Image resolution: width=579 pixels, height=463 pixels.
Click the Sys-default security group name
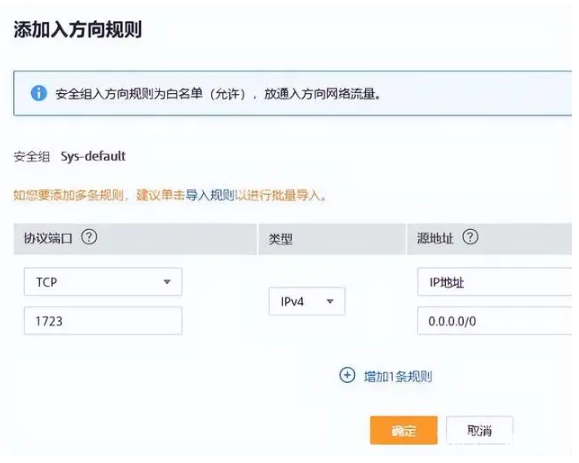coord(93,156)
